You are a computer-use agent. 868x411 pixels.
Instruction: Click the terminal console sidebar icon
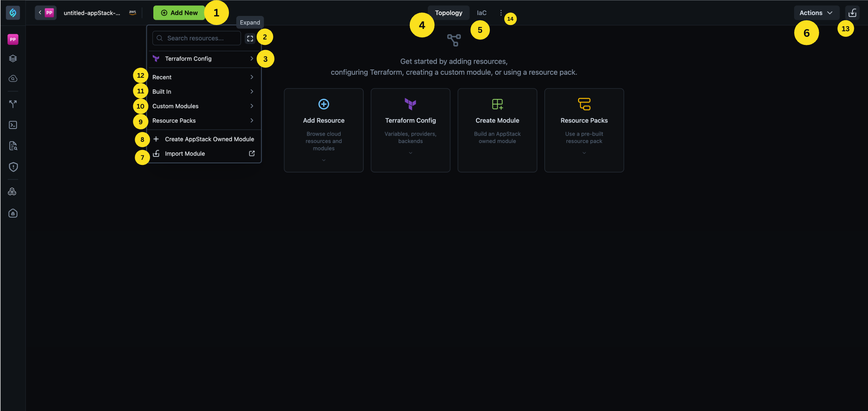13,125
